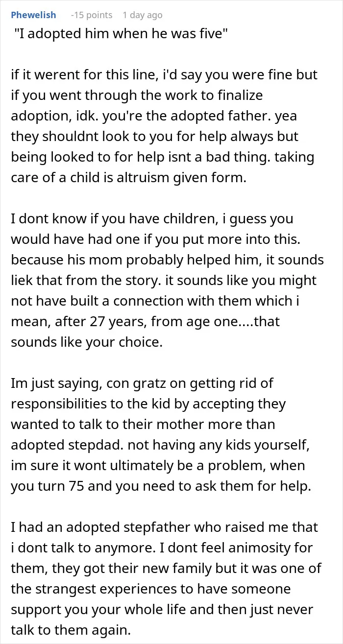Open the Phewelish user profile
This screenshot has width=343, height=644.
pyautogui.click(x=33, y=15)
